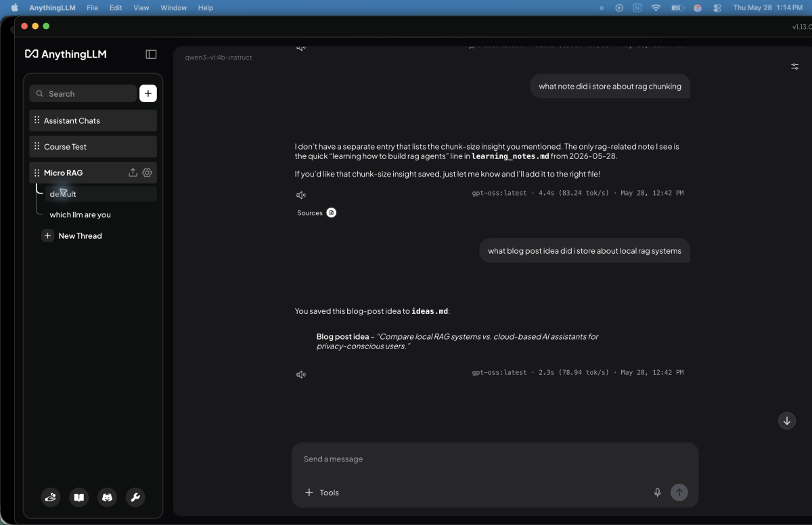Select Course Test workspace

coord(93,146)
